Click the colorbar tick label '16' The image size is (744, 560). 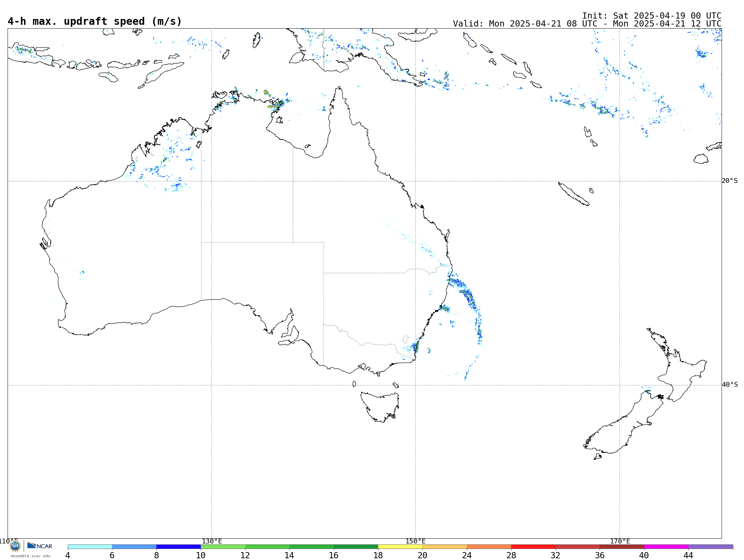click(x=334, y=555)
